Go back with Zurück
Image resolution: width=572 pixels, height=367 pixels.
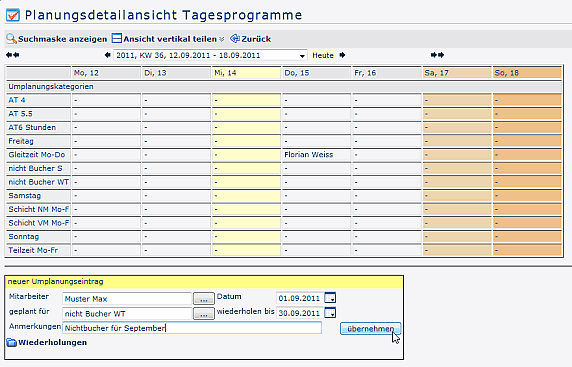tap(251, 39)
